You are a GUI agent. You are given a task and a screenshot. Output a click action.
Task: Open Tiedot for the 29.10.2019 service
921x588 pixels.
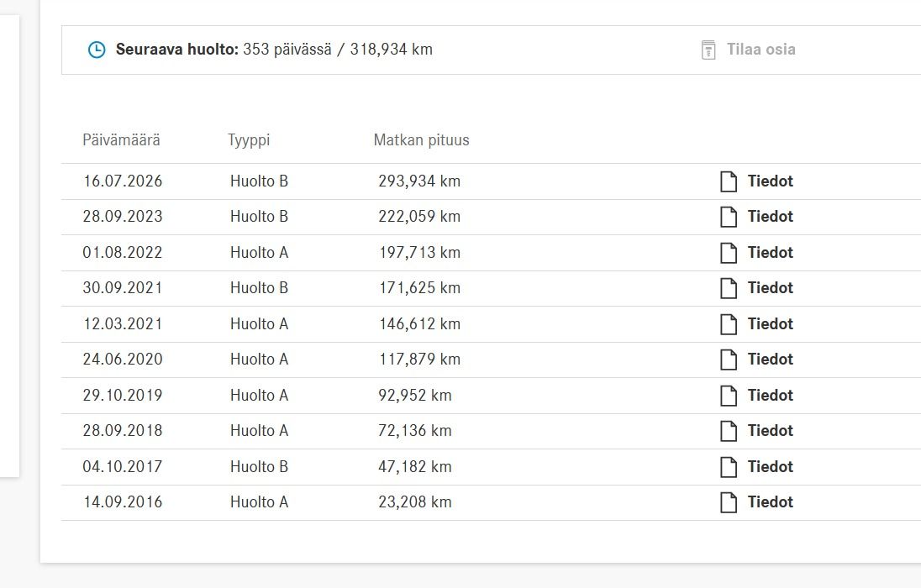[770, 395]
